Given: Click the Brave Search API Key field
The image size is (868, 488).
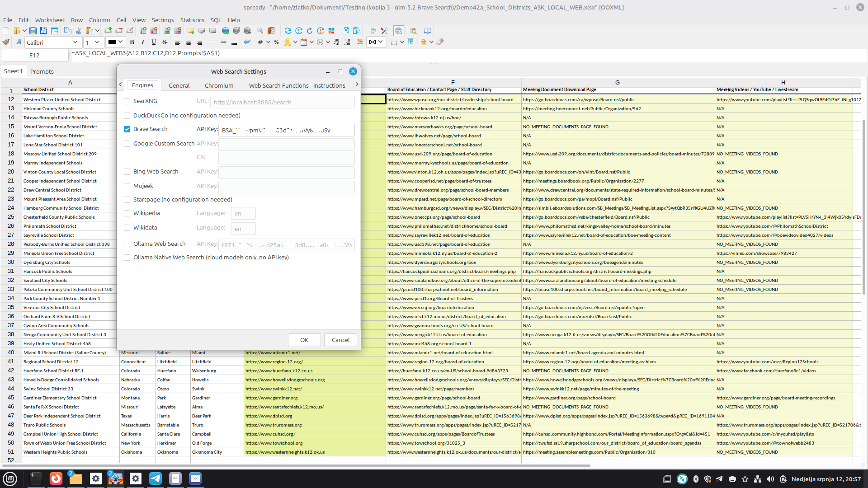Looking at the screenshot, I should click(x=287, y=130).
